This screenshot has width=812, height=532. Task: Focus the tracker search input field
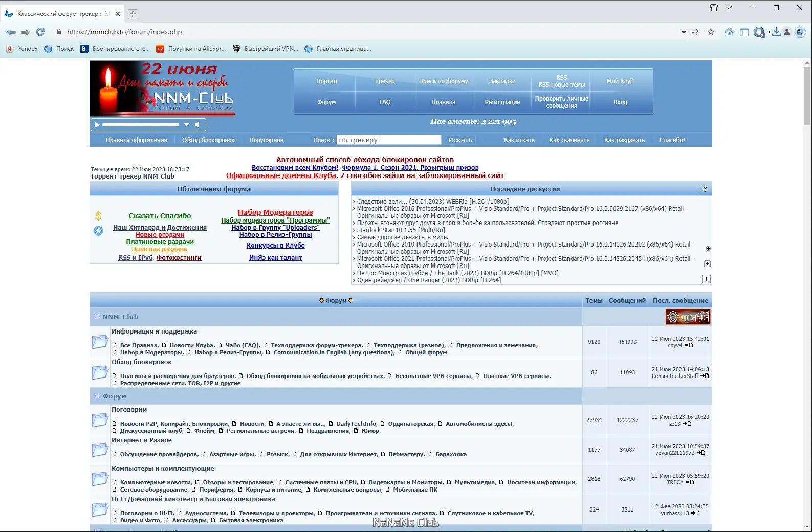coord(389,140)
